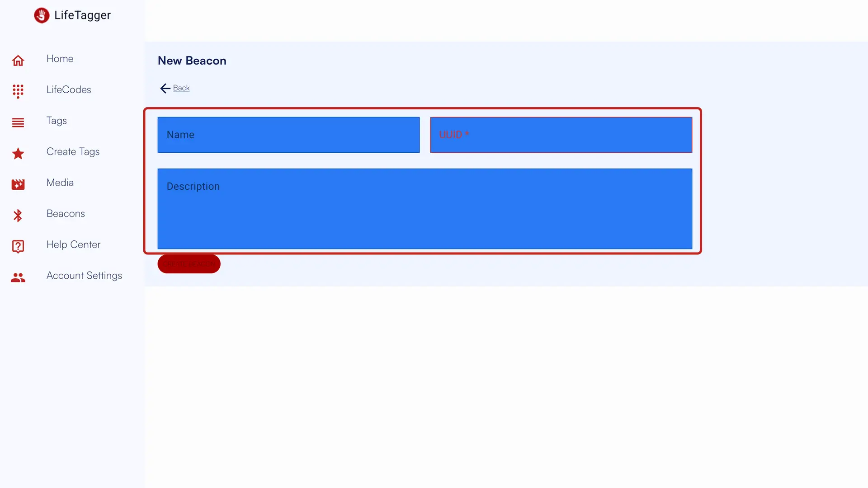Navigate to Help Center section
This screenshot has height=488, width=868.
(x=73, y=244)
